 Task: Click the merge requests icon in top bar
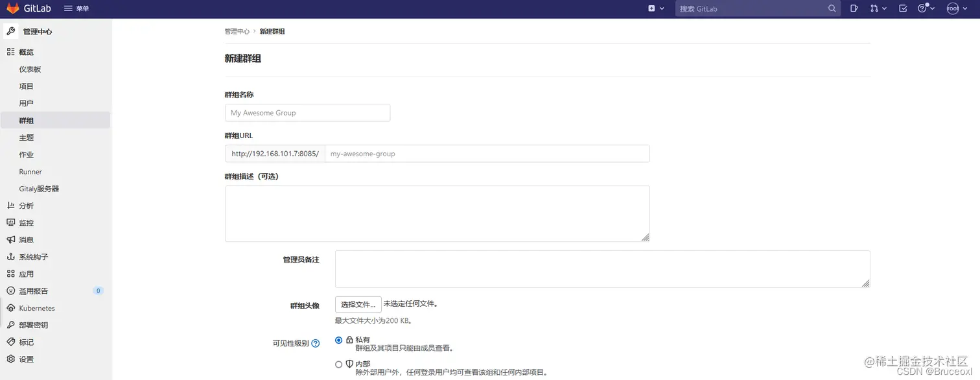click(x=874, y=8)
